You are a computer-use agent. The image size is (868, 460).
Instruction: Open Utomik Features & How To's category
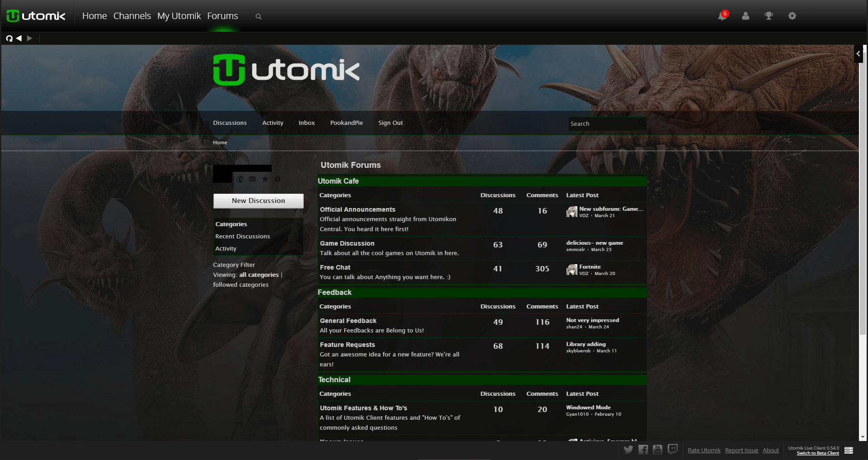(x=363, y=408)
